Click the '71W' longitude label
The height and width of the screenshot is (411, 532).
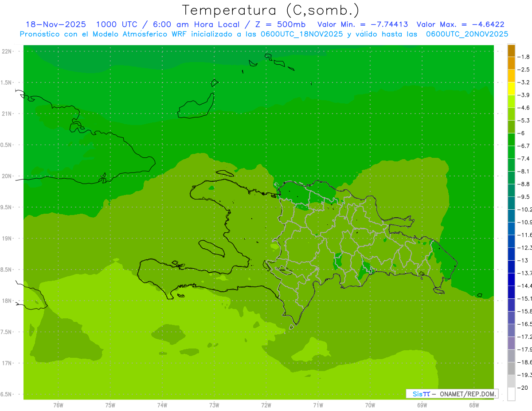click(318, 405)
